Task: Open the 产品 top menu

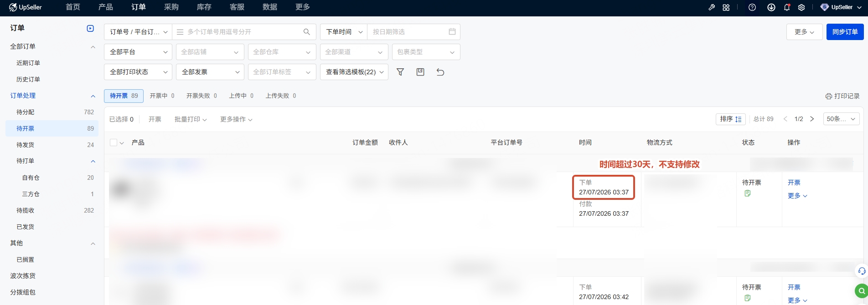Action: tap(106, 7)
